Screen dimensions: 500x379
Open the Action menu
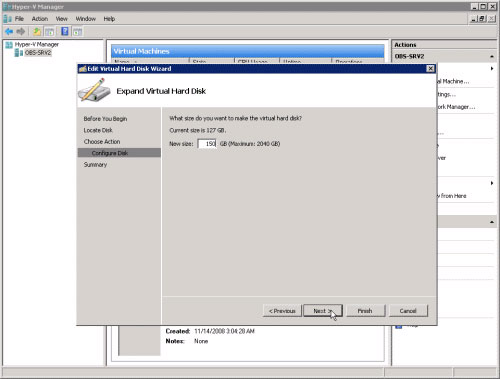(x=40, y=19)
